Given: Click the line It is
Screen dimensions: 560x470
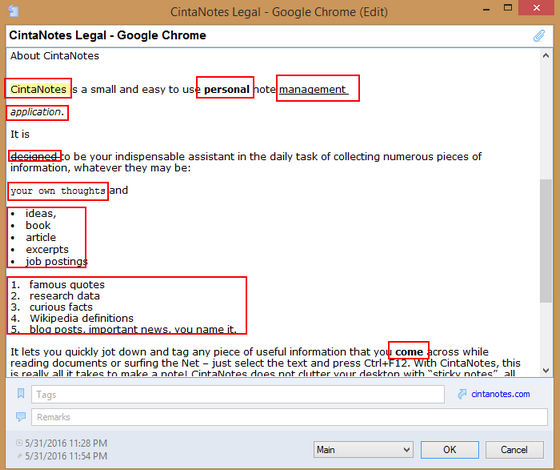Looking at the screenshot, I should 20,134.
